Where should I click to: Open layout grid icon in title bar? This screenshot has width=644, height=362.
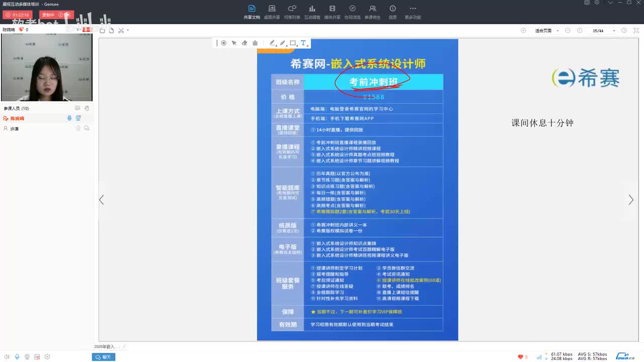point(587,3)
